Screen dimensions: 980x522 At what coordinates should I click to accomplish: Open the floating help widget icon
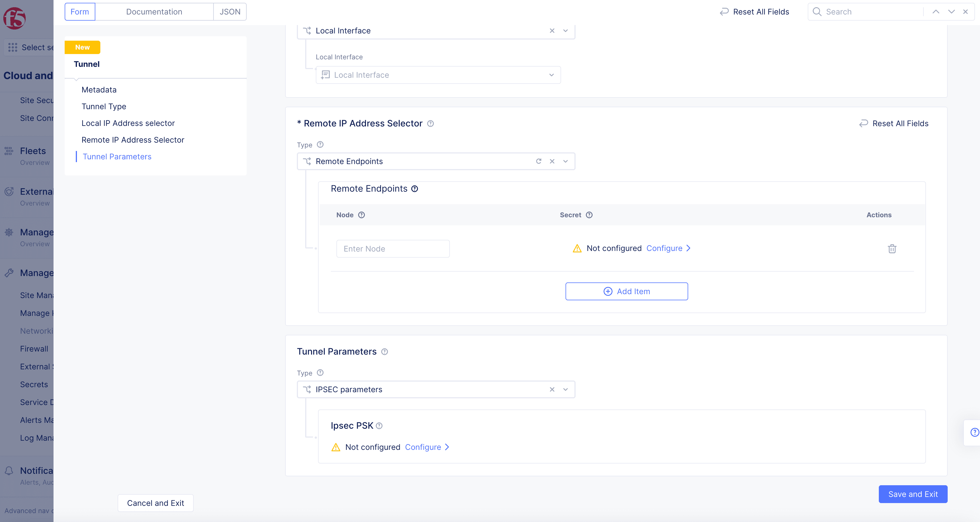(x=974, y=432)
